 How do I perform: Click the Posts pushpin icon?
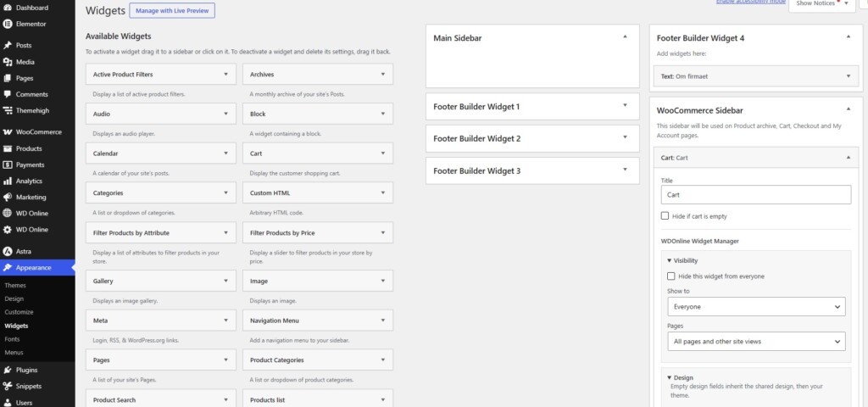tap(8, 46)
